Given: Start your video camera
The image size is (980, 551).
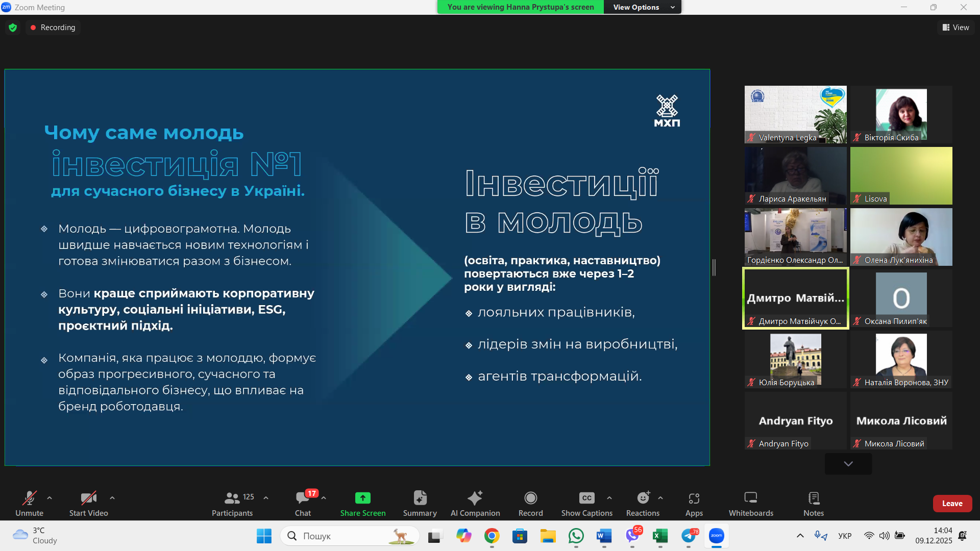Looking at the screenshot, I should 88,503.
